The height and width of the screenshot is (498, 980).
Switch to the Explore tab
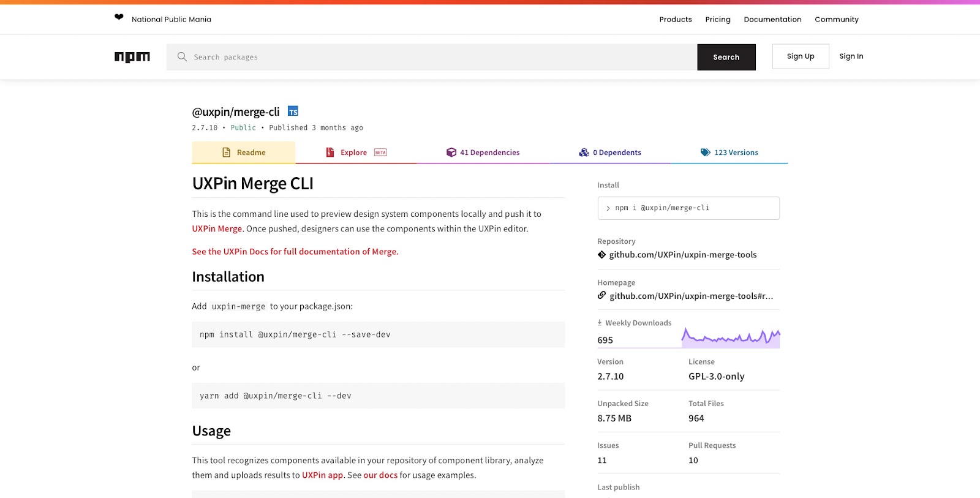coord(356,153)
